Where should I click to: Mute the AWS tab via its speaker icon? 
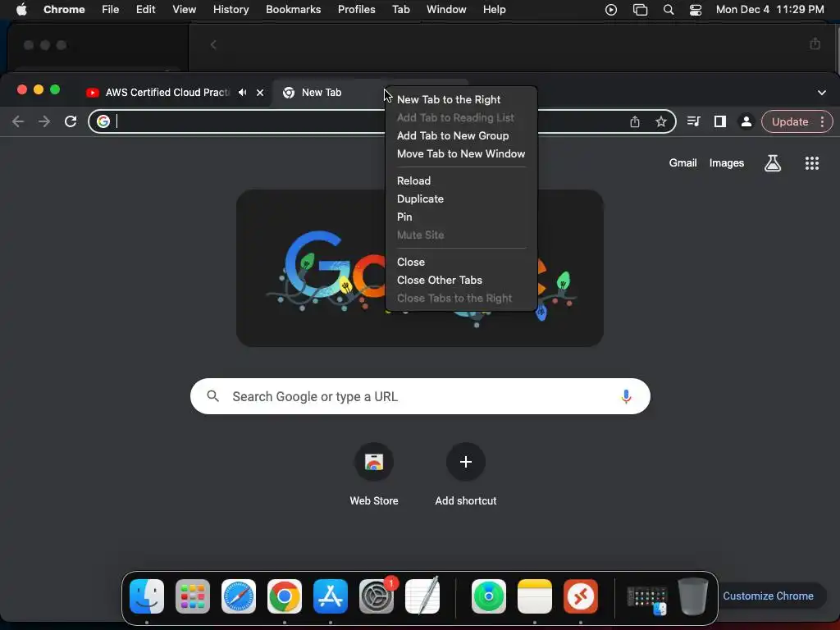tap(243, 92)
